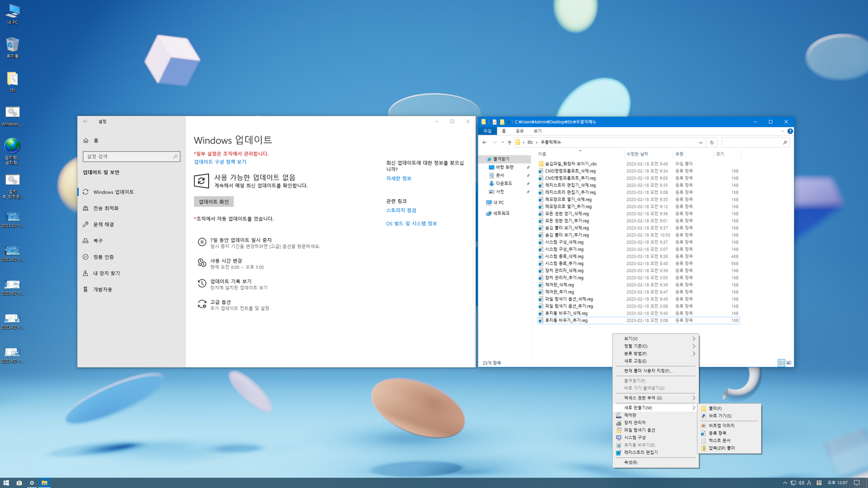Select 내 PC desktop icon
The height and width of the screenshot is (488, 868).
pos(13,15)
